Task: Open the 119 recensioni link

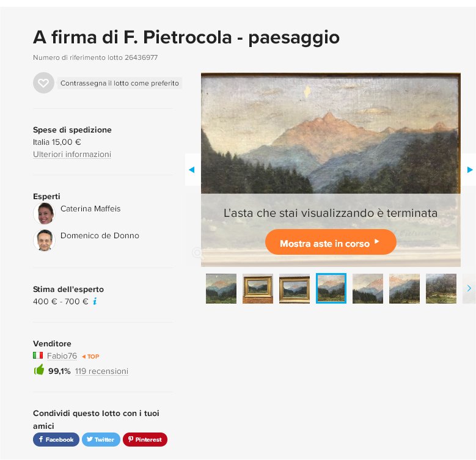Action: pos(101,371)
